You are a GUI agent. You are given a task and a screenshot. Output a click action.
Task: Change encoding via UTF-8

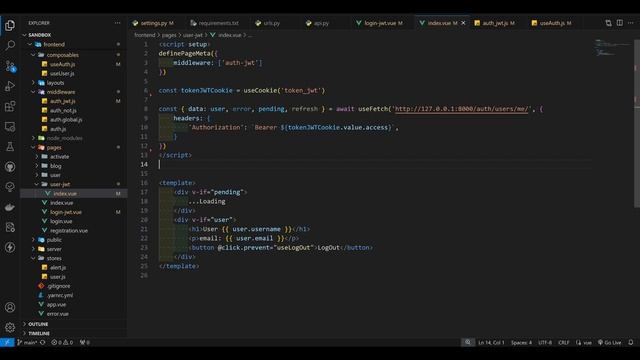tap(545, 342)
